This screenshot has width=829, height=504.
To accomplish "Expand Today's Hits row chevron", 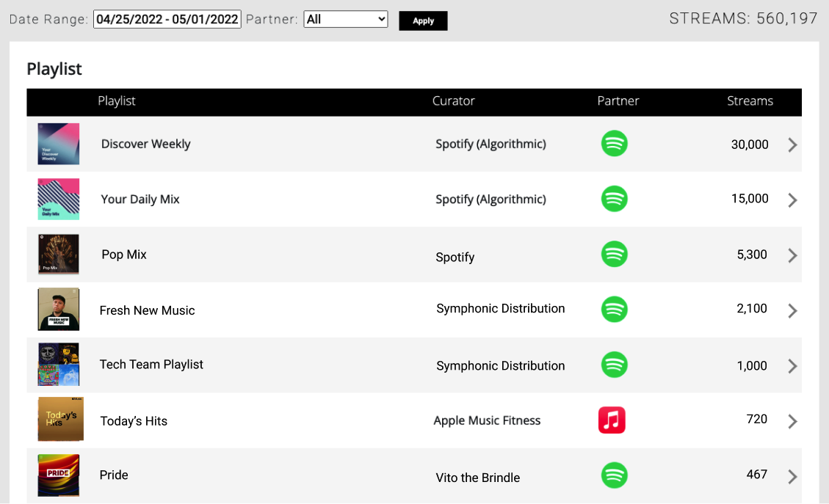I will point(792,421).
